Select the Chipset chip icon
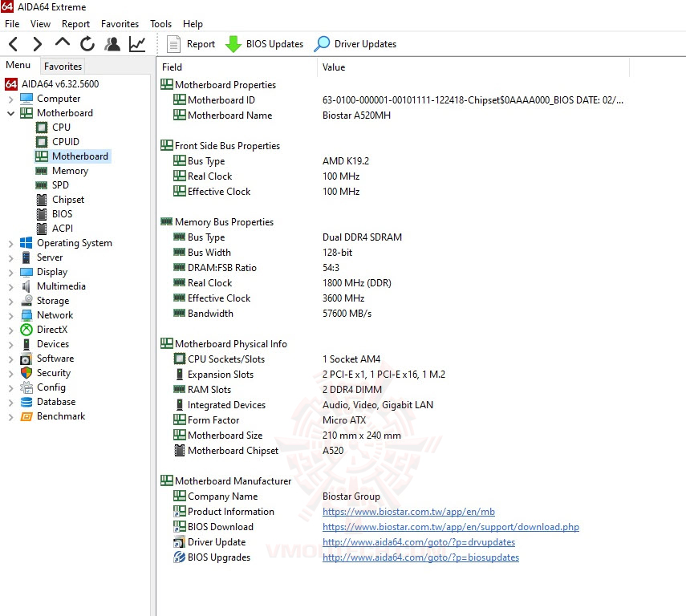This screenshot has height=616, width=686. (42, 200)
